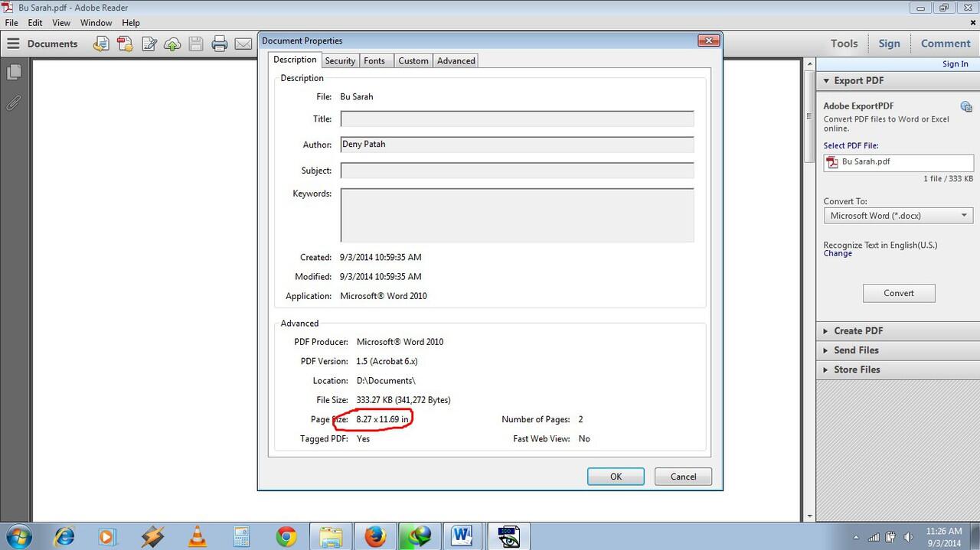Viewport: 980px width, 550px height.
Task: Switch to Windows Explorer in taskbar
Action: [x=331, y=536]
